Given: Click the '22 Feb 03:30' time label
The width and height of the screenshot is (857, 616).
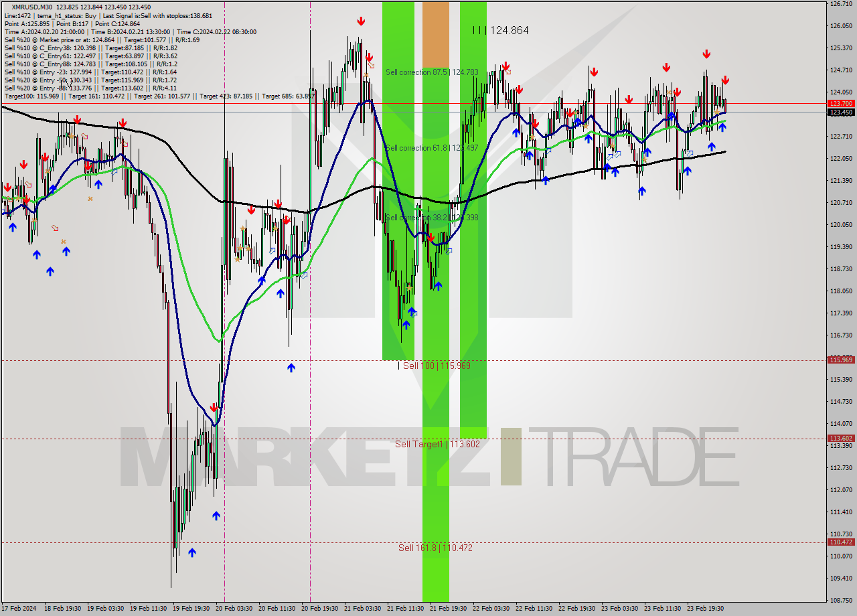Looking at the screenshot, I should pyautogui.click(x=491, y=609).
